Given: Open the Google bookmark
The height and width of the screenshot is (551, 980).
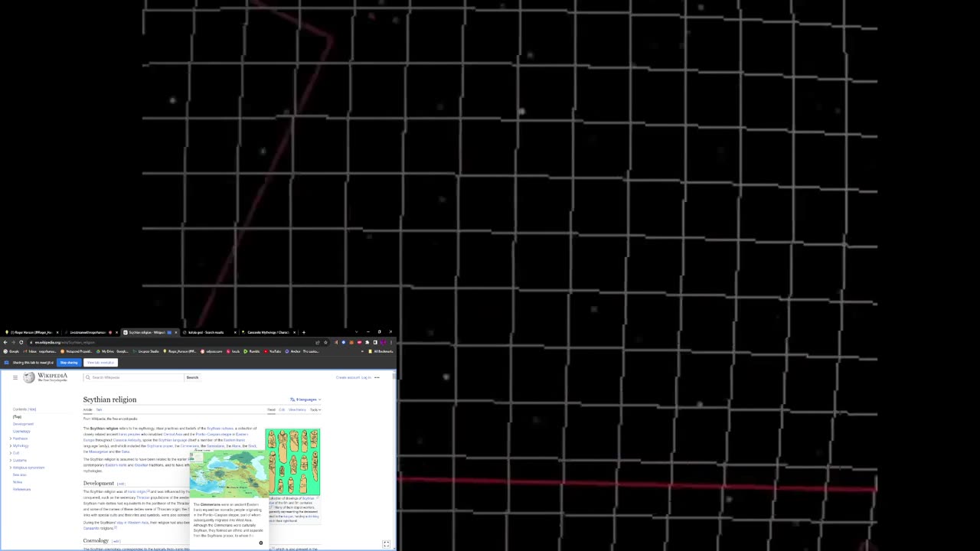Looking at the screenshot, I should pos(11,351).
